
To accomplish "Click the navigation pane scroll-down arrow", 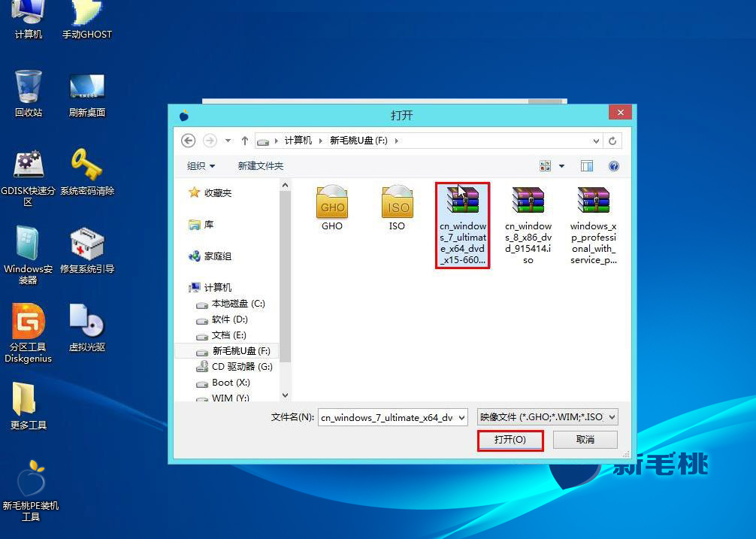I will [x=285, y=395].
